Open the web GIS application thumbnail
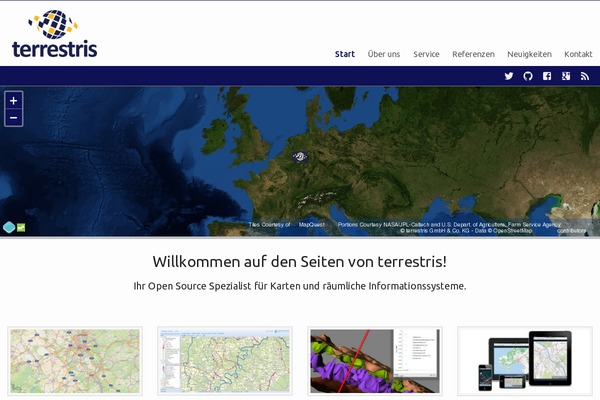This screenshot has height=400, width=600. (x=225, y=361)
